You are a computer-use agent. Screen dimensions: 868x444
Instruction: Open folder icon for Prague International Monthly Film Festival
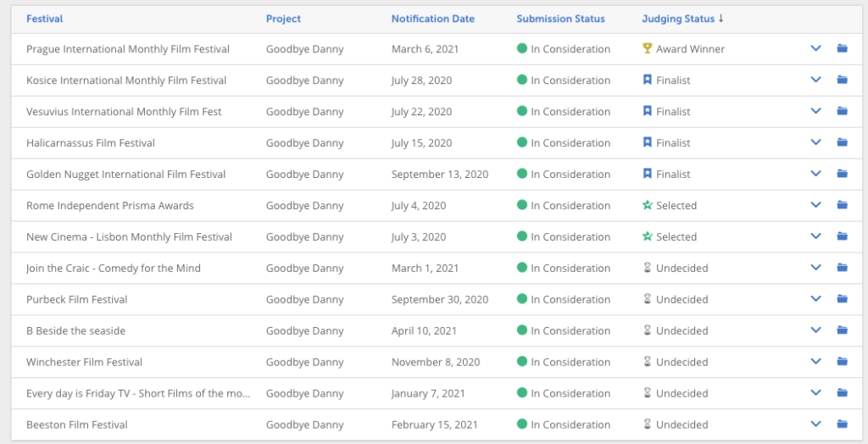[x=842, y=48]
